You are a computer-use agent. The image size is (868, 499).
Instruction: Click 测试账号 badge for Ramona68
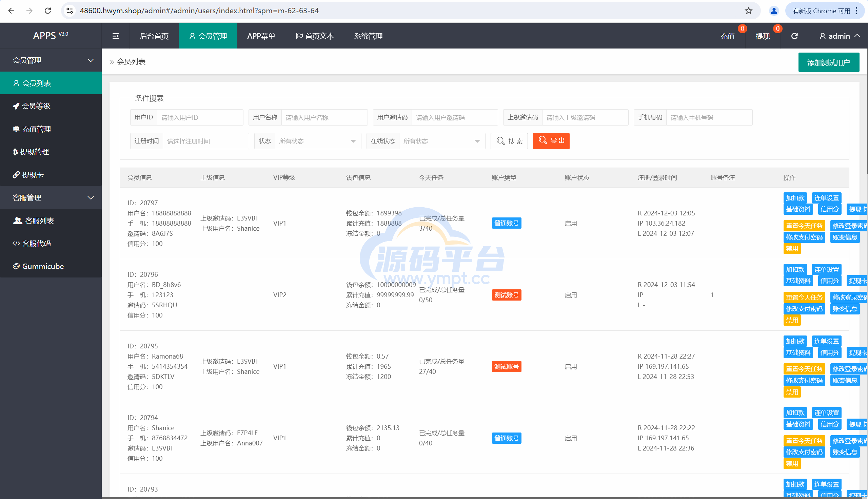point(506,366)
